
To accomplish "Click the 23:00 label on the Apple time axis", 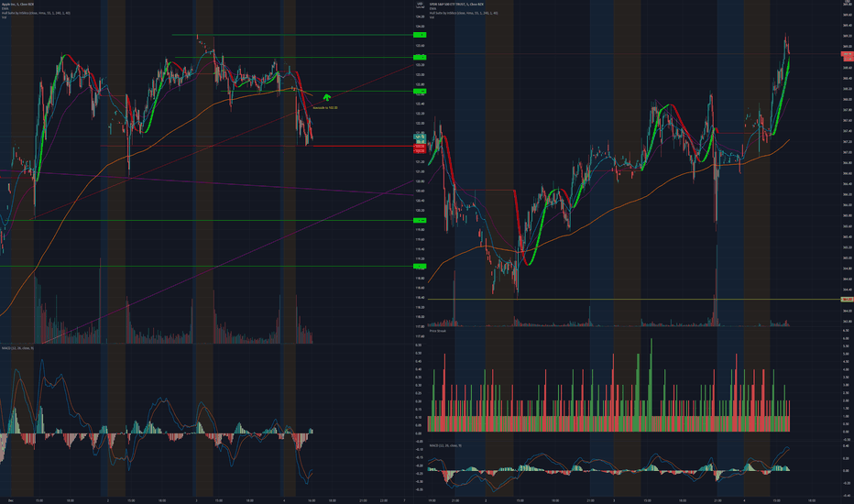I will coord(383,500).
